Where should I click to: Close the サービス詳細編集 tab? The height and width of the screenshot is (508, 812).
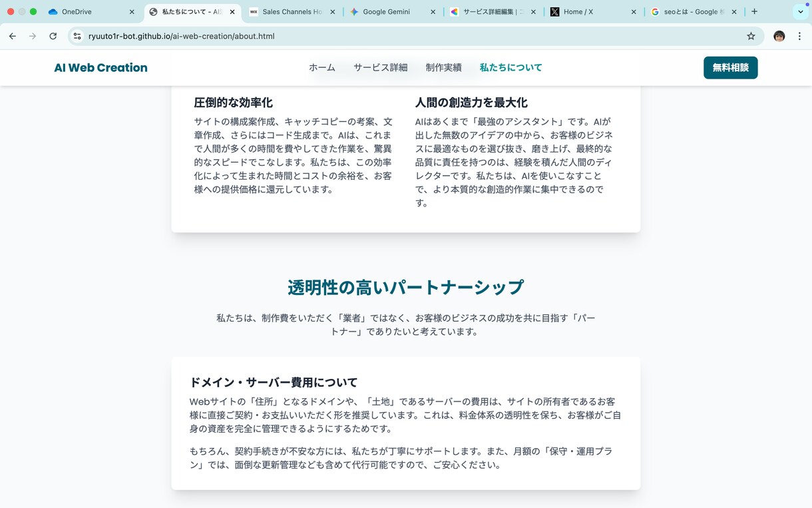[534, 12]
